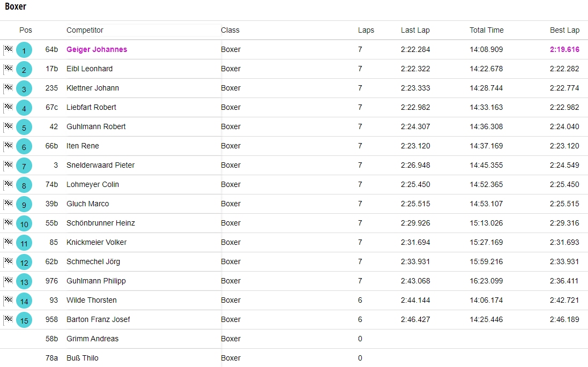Click the finish flag next to Snelderwaard Pieter
Image resolution: width=588 pixels, height=367 pixels.
[8, 165]
